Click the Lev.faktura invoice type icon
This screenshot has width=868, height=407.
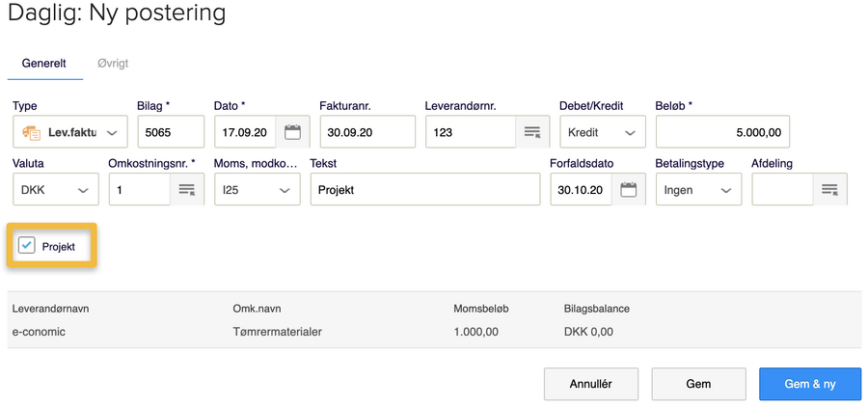point(31,132)
